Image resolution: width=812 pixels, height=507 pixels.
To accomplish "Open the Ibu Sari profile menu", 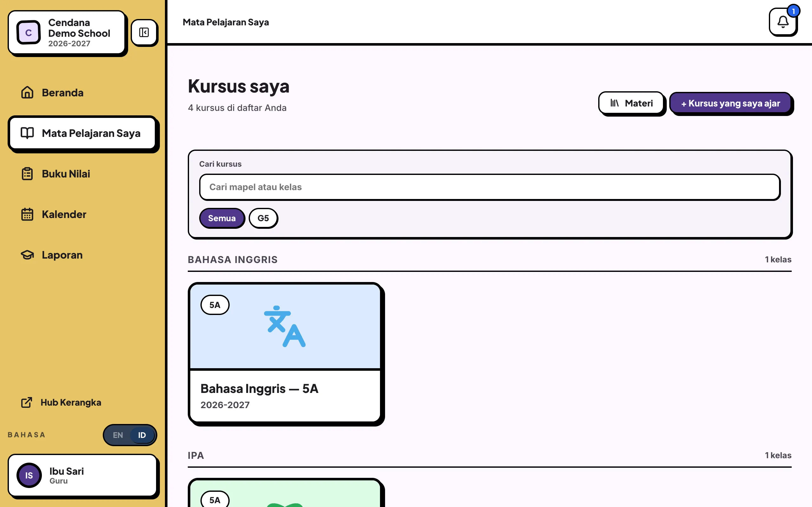I will pos(82,475).
